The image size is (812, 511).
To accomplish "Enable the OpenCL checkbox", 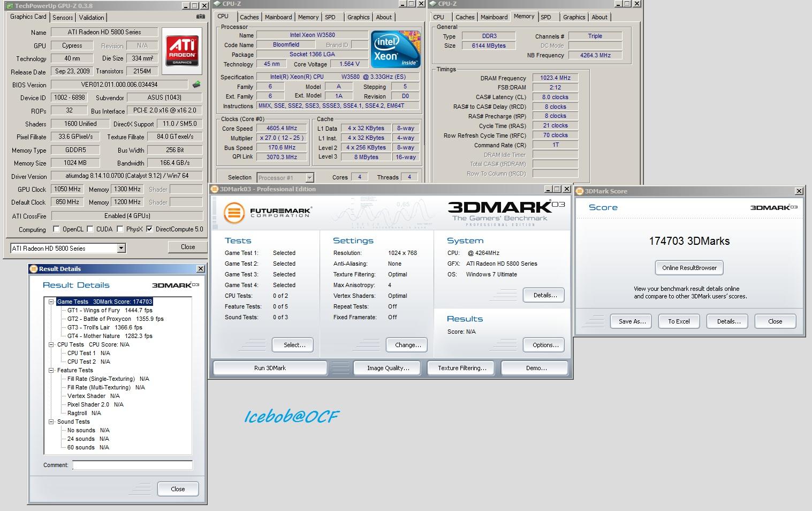I will point(56,229).
